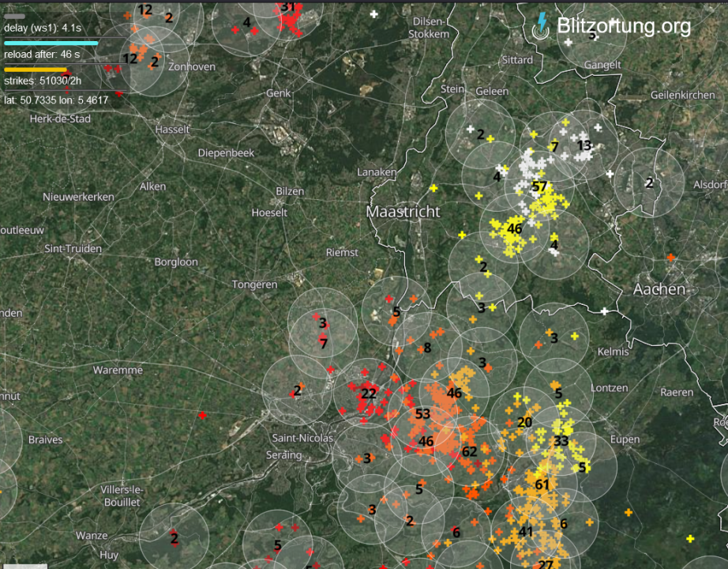This screenshot has width=728, height=569.
Task: Open the yellow strike cluster labeled 33
Action: 561,441
